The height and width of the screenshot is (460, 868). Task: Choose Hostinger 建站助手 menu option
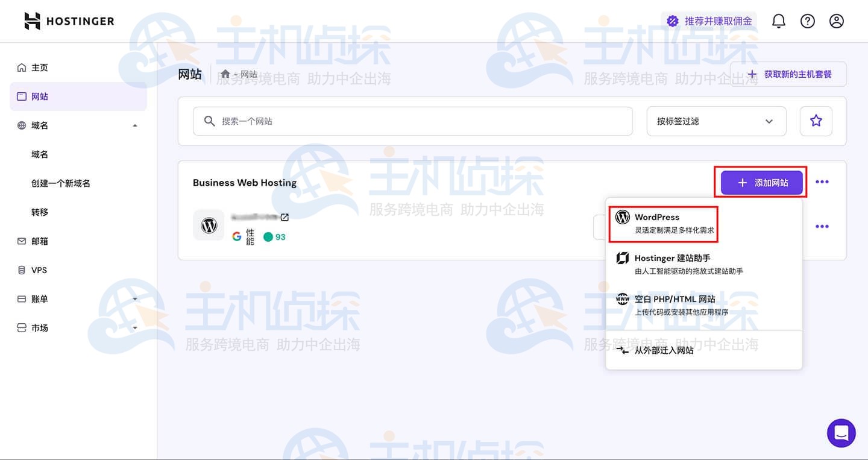[672, 264]
